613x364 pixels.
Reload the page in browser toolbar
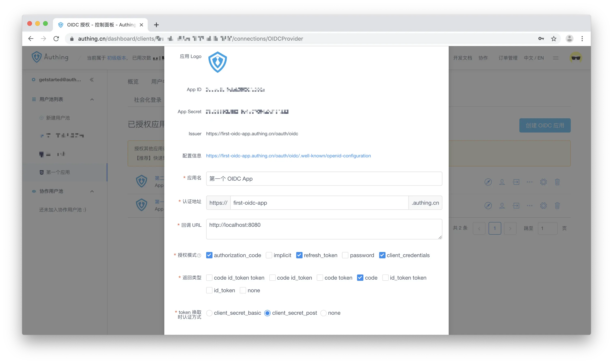tap(56, 39)
